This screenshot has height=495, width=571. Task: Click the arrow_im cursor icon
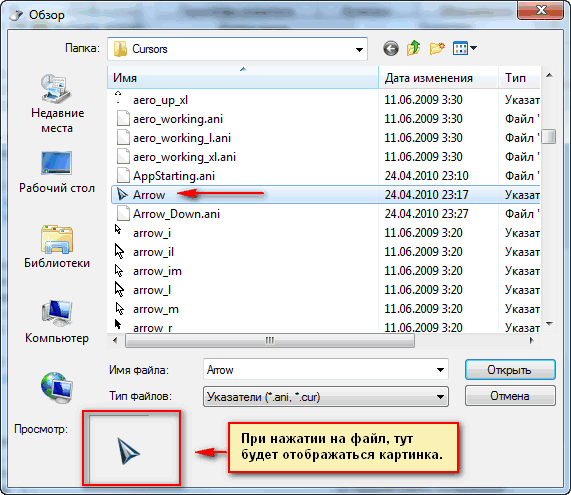pyautogui.click(x=119, y=271)
